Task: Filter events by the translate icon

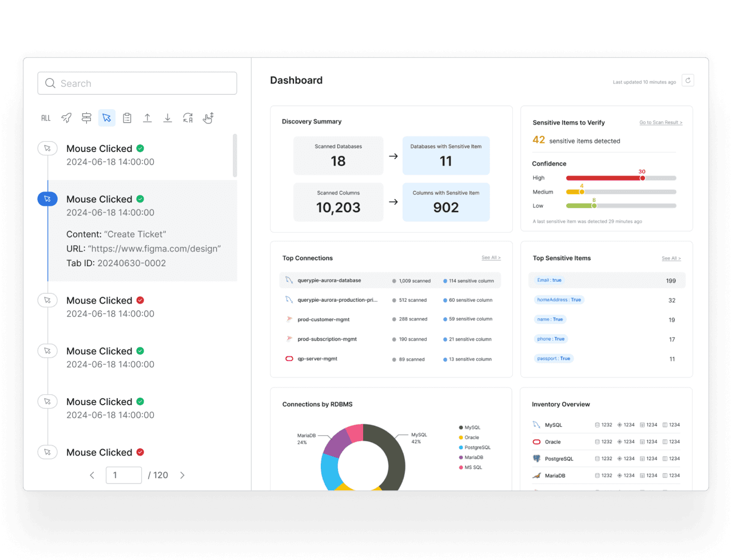Action: [x=188, y=118]
